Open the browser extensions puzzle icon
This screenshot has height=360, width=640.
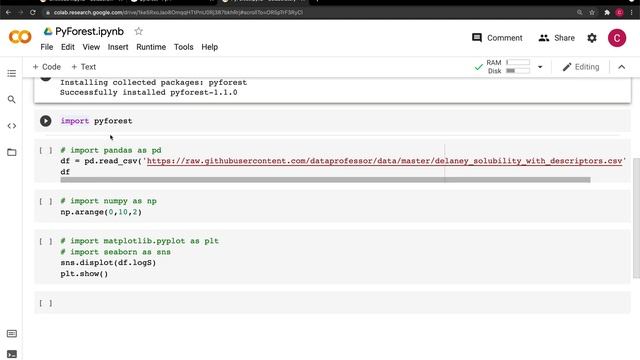[x=607, y=13]
